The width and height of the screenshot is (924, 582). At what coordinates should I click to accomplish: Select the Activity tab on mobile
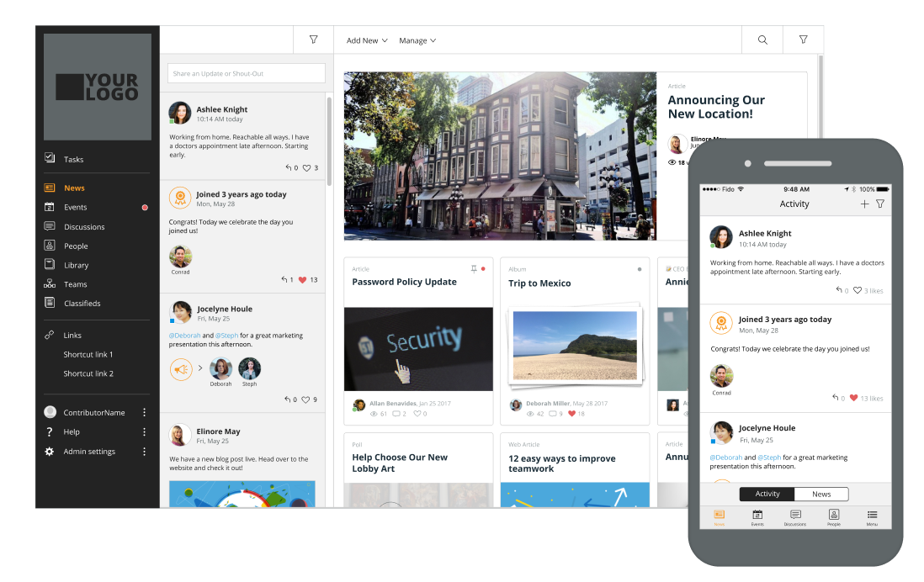[766, 494]
